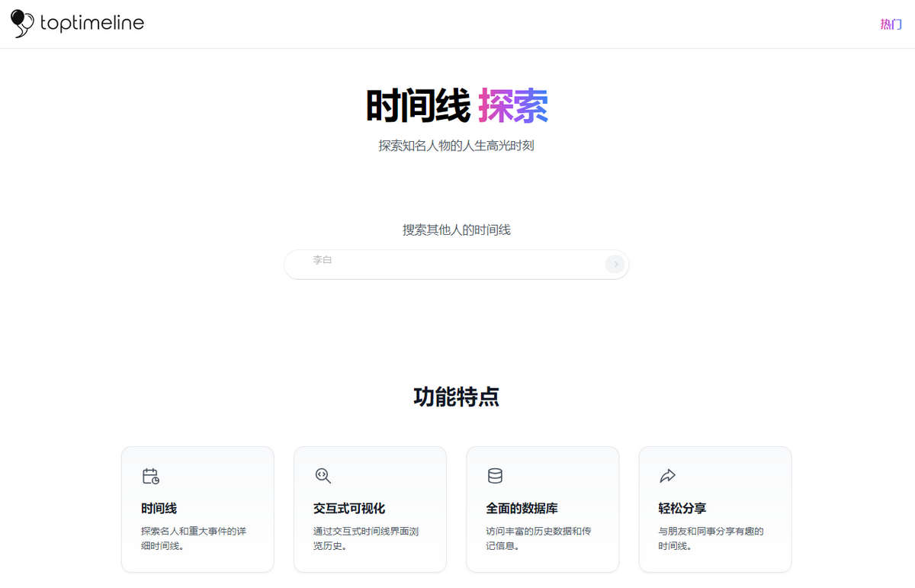Select the 交互式可视化 card title
This screenshot has height=588, width=915.
coord(349,508)
